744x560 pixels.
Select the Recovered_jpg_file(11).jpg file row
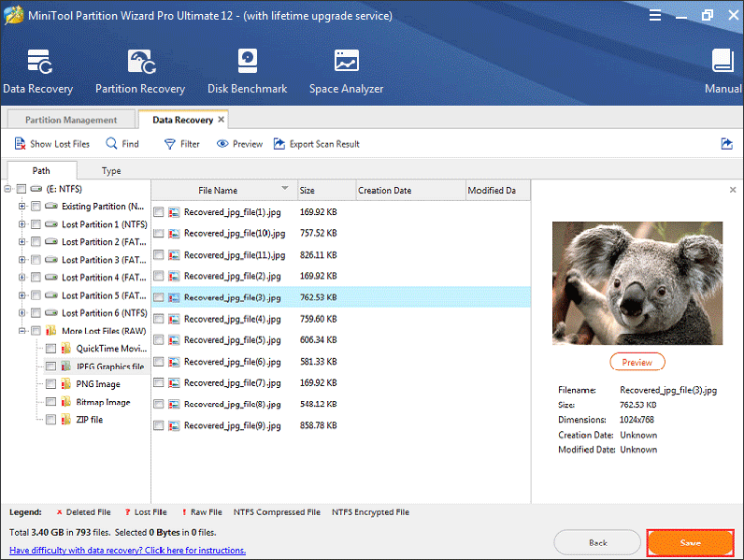pos(340,255)
